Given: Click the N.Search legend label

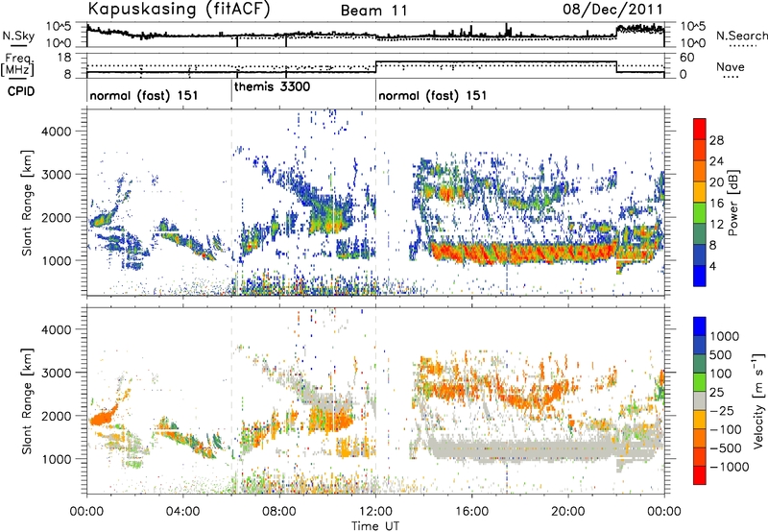Looking at the screenshot, I should [741, 36].
